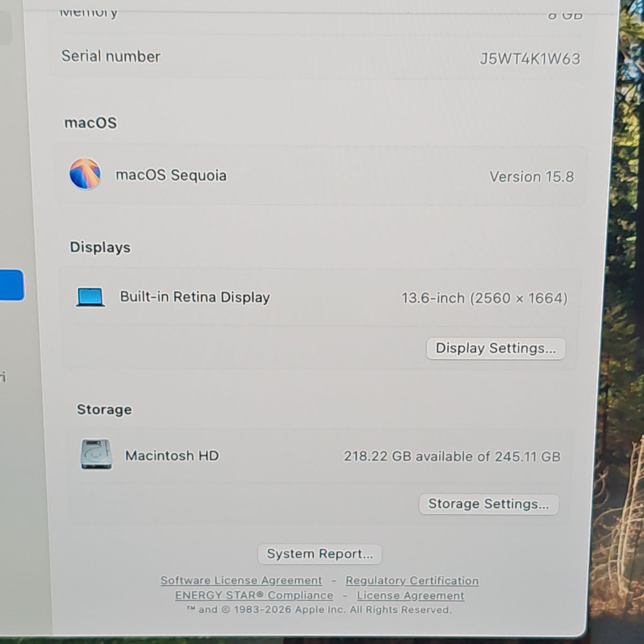Screen dimensions: 644x644
Task: Open the Software License Agreement link
Action: [241, 580]
